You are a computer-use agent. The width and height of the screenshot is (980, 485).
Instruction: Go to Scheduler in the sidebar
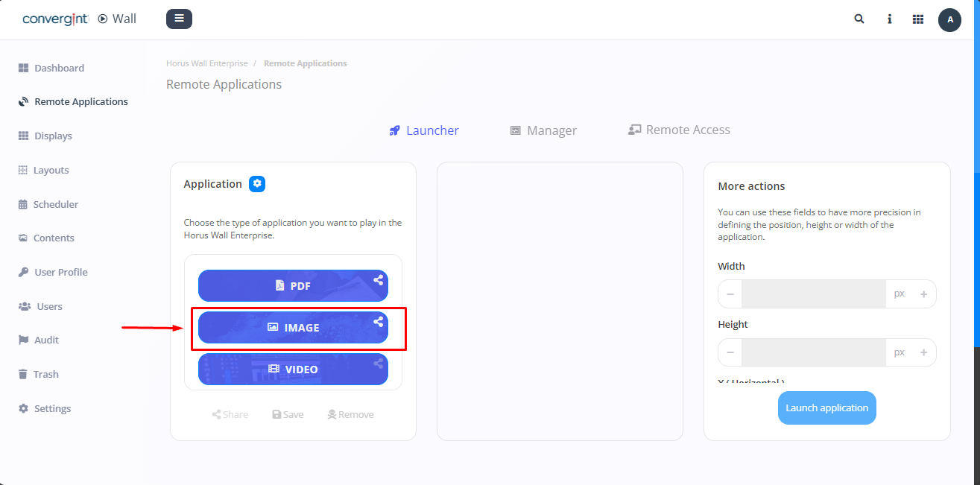pos(55,204)
